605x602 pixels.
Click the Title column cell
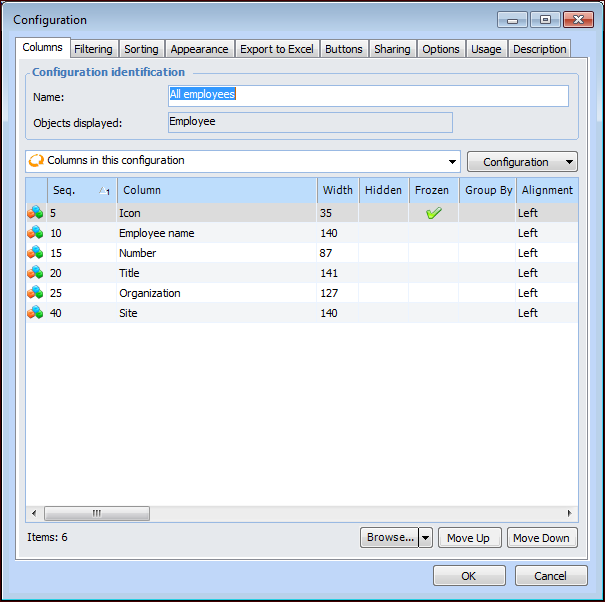tap(217, 273)
